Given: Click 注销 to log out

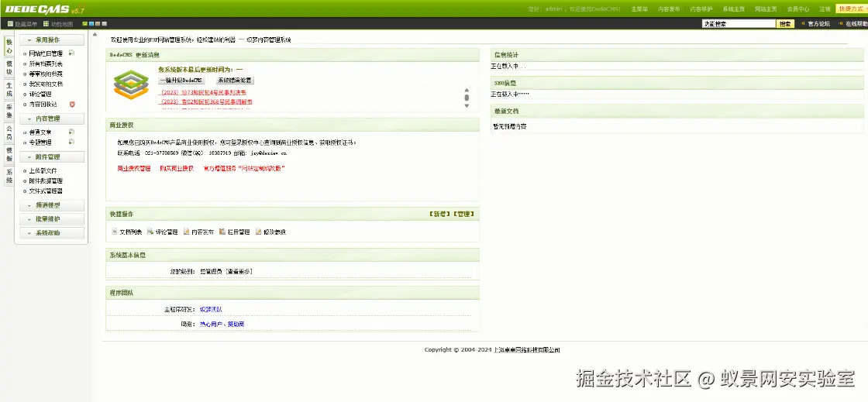Looking at the screenshot, I should click(x=825, y=9).
